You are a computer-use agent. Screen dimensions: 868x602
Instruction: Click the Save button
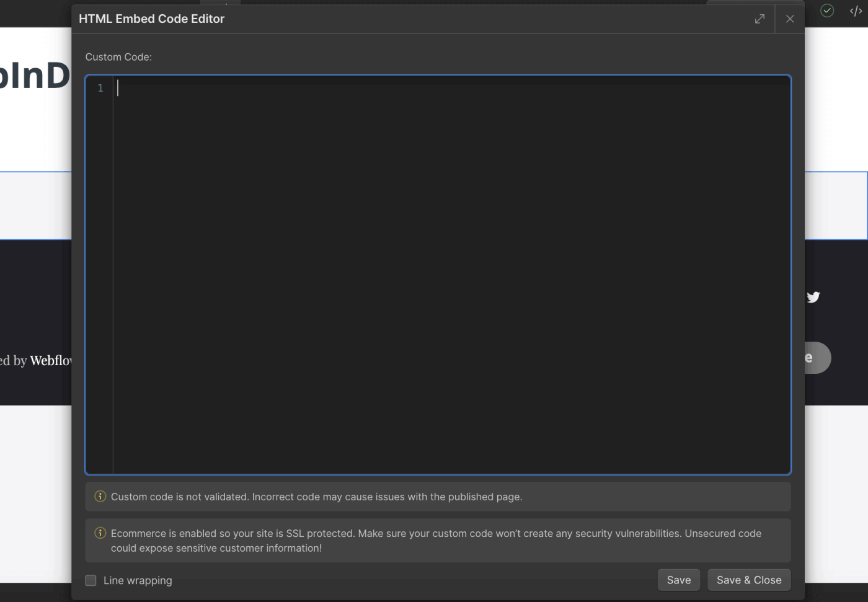click(679, 580)
